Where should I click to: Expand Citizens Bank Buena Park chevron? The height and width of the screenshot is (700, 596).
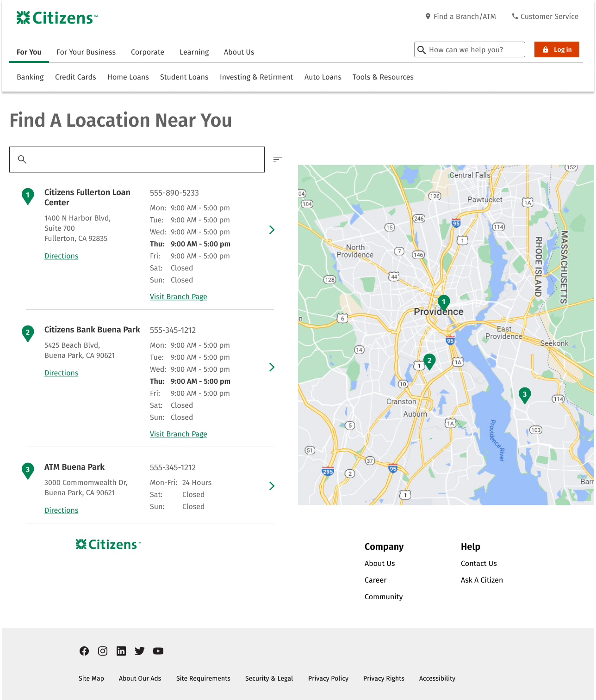pos(272,367)
